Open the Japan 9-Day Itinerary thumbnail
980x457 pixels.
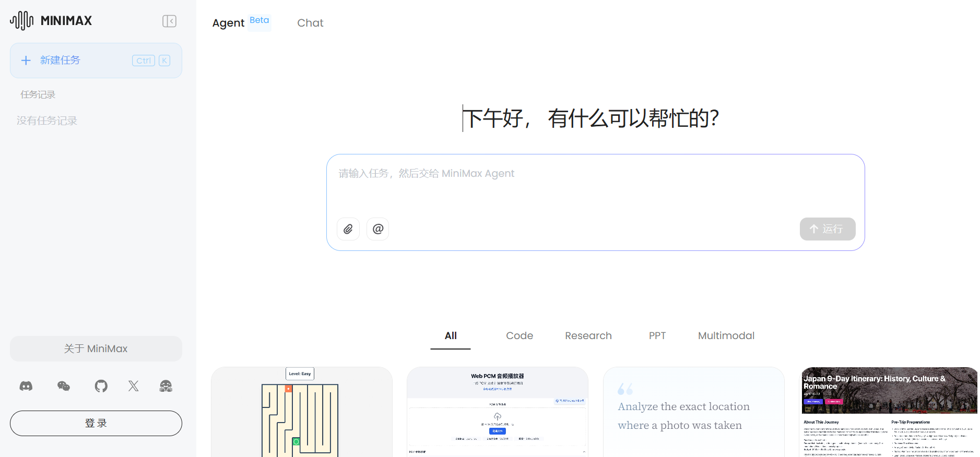tap(890, 412)
